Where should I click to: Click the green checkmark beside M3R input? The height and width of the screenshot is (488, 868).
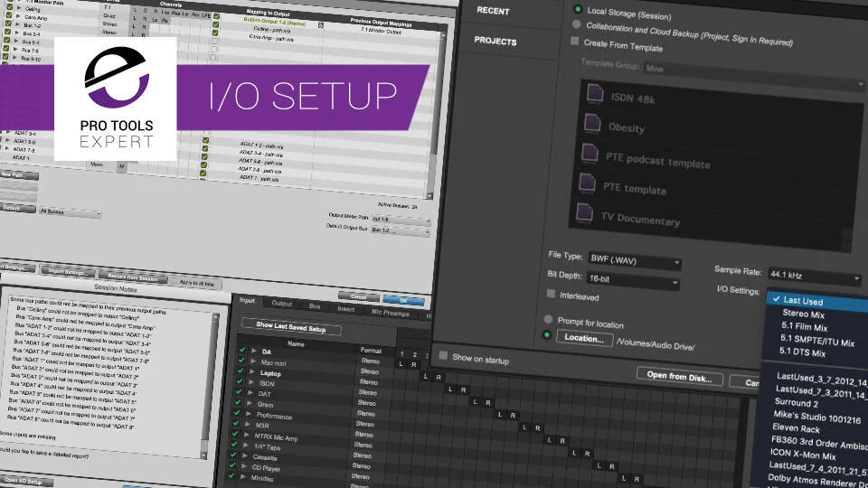tap(236, 423)
